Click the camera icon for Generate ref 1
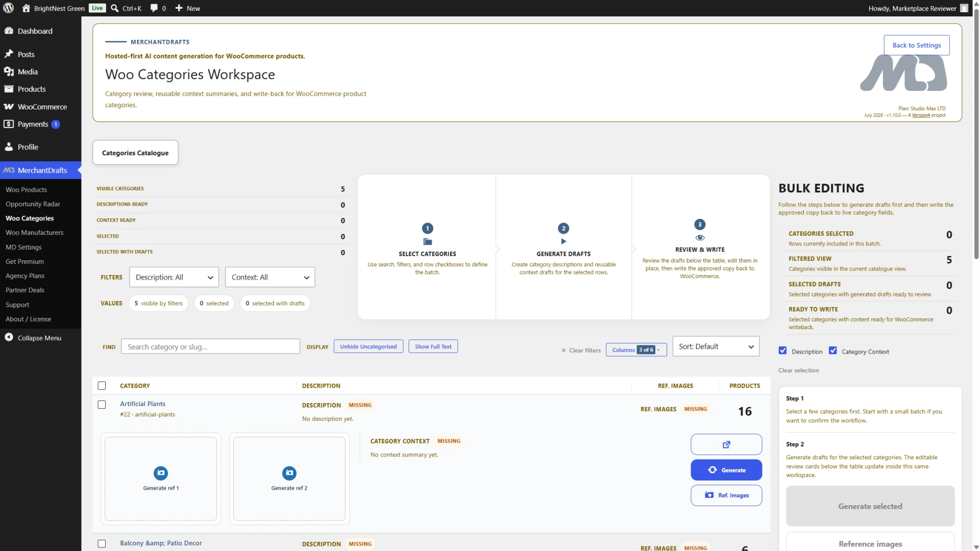 (x=161, y=473)
